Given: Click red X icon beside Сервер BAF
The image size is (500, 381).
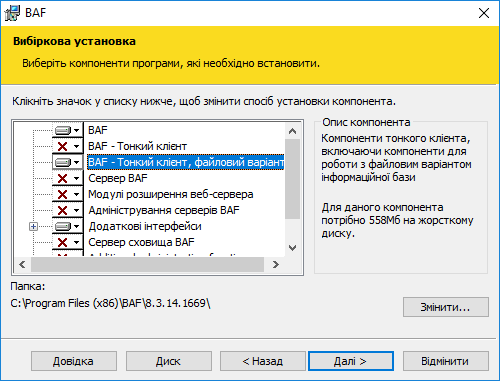Looking at the screenshot, I should [x=63, y=178].
